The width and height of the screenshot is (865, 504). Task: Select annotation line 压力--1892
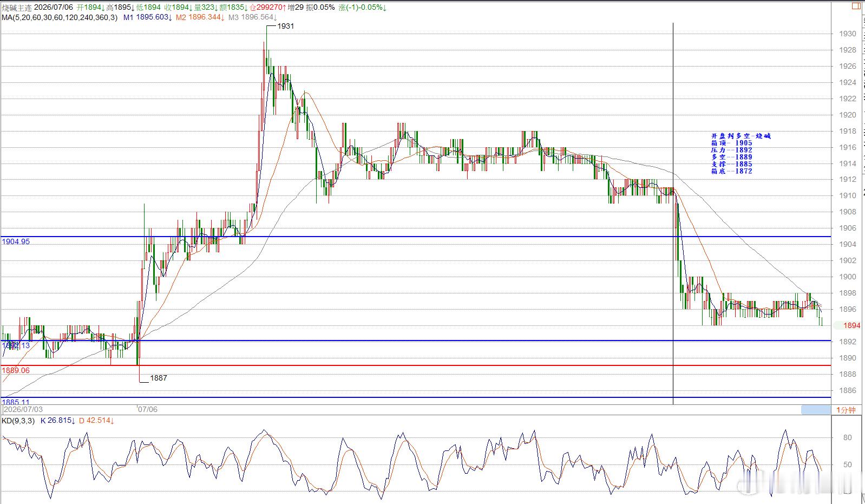(732, 150)
